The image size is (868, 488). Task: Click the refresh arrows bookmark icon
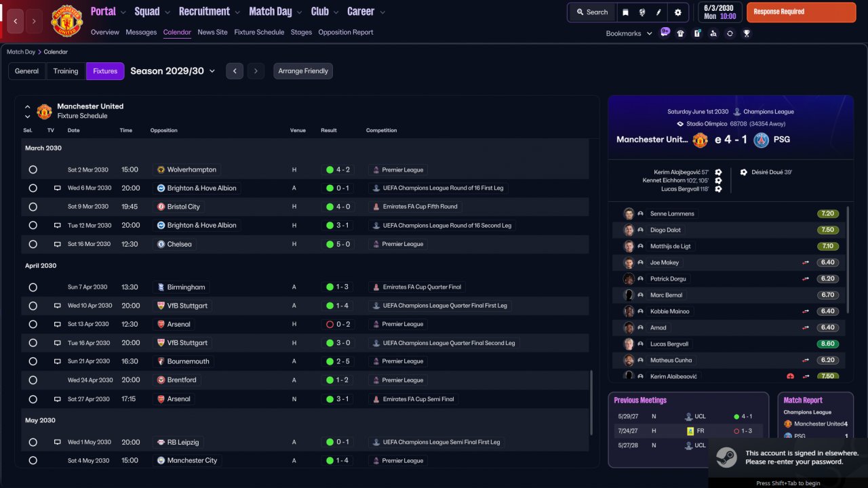click(x=730, y=33)
